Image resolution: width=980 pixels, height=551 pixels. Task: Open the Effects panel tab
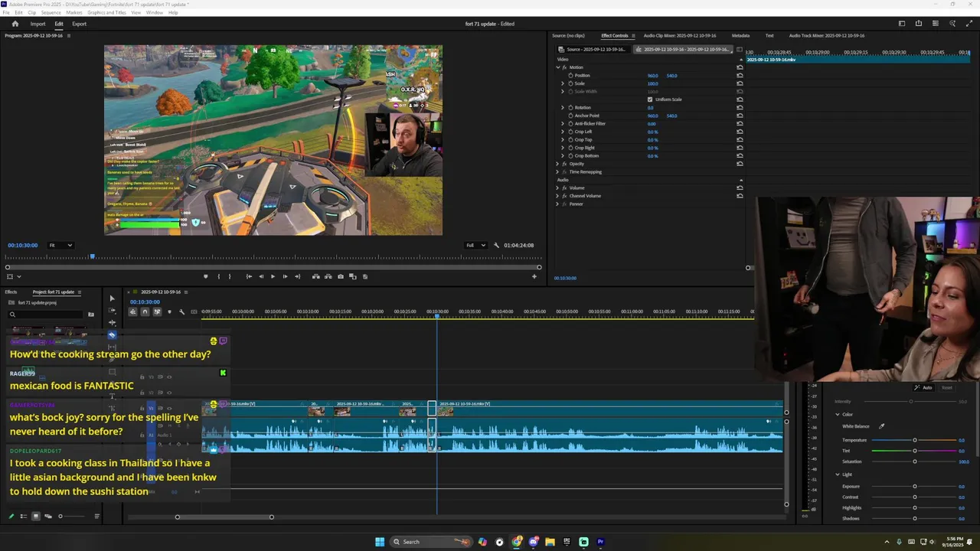(11, 292)
